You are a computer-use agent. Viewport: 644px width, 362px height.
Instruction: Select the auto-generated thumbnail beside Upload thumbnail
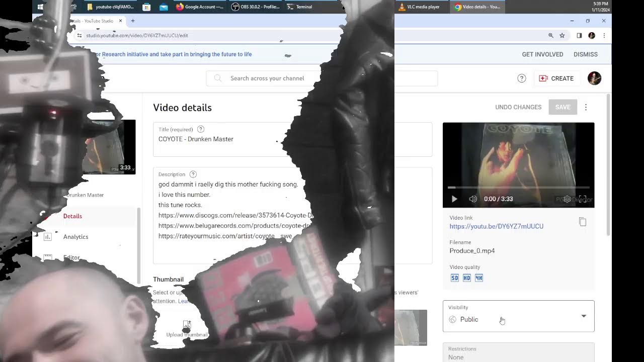pos(411,328)
